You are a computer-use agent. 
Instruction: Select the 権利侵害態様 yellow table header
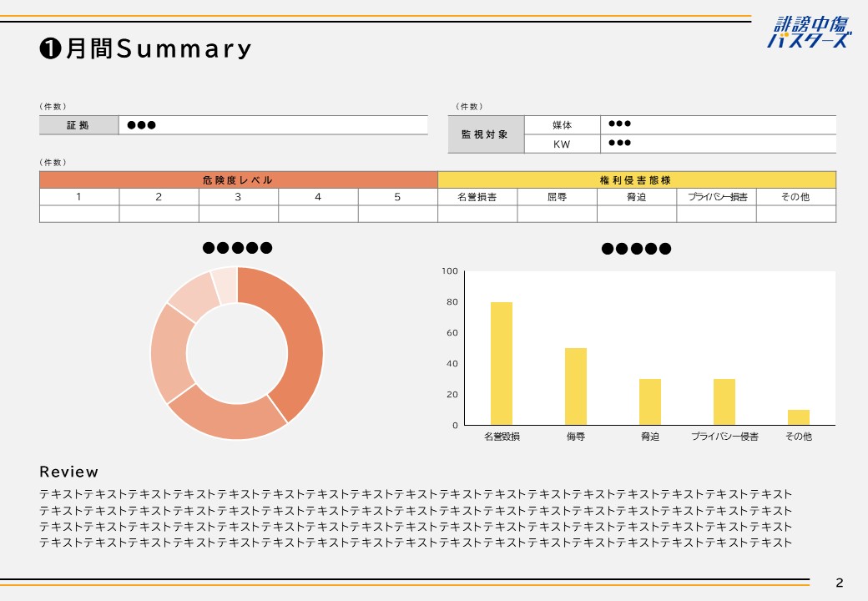coord(636,180)
